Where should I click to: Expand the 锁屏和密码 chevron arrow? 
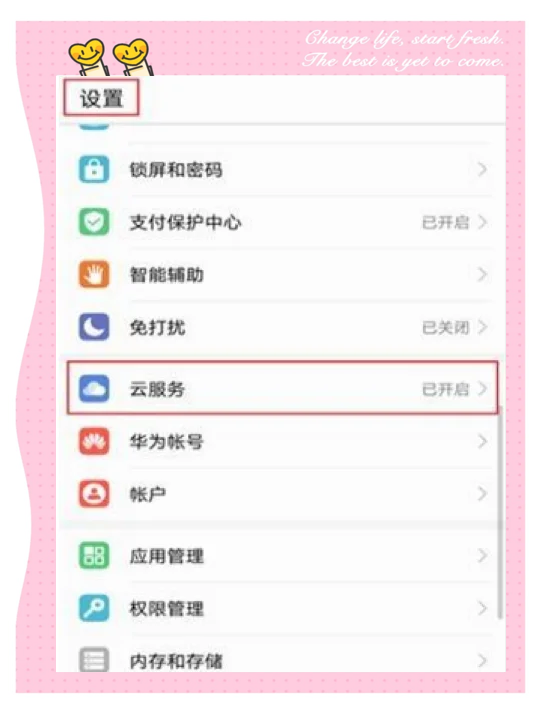(x=482, y=169)
